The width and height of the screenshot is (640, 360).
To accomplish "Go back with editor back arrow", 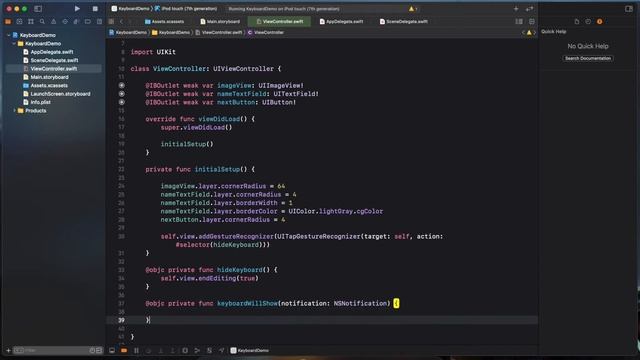I will point(121,21).
